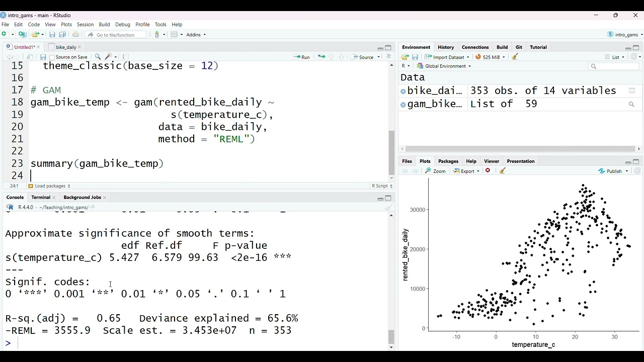644x362 pixels.
Task: Expand the gam_bike_temp list object
Action: tap(403, 105)
